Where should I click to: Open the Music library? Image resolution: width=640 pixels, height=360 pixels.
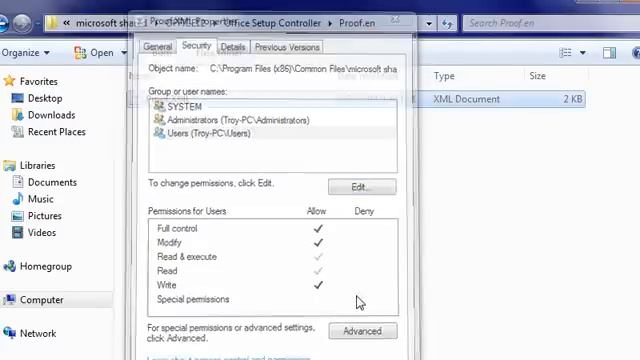pyautogui.click(x=40, y=199)
